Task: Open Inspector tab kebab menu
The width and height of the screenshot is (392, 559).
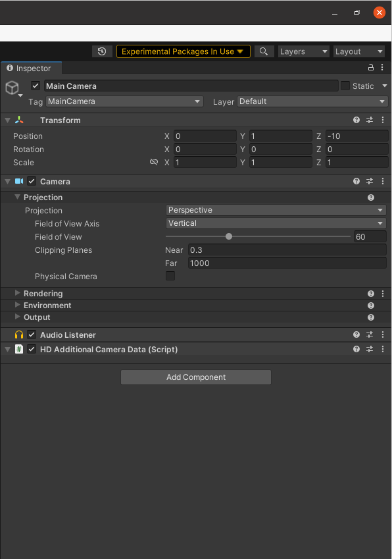Action: [382, 67]
